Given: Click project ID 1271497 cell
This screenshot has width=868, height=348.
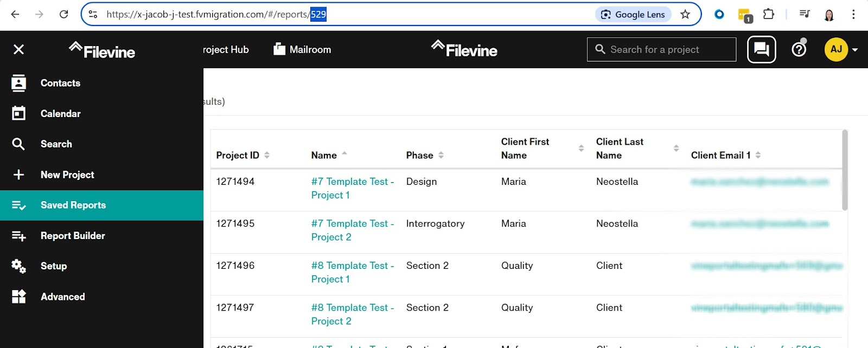Looking at the screenshot, I should click(x=235, y=307).
